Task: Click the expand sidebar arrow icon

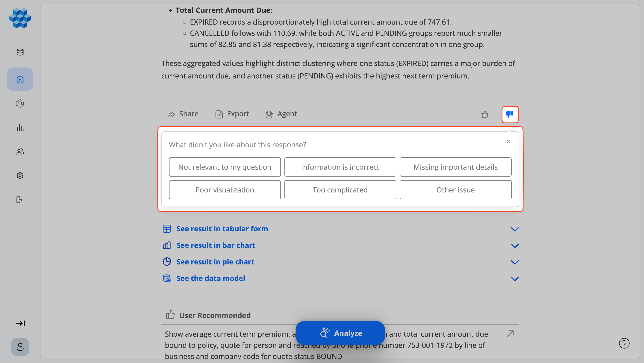Action: [x=20, y=323]
